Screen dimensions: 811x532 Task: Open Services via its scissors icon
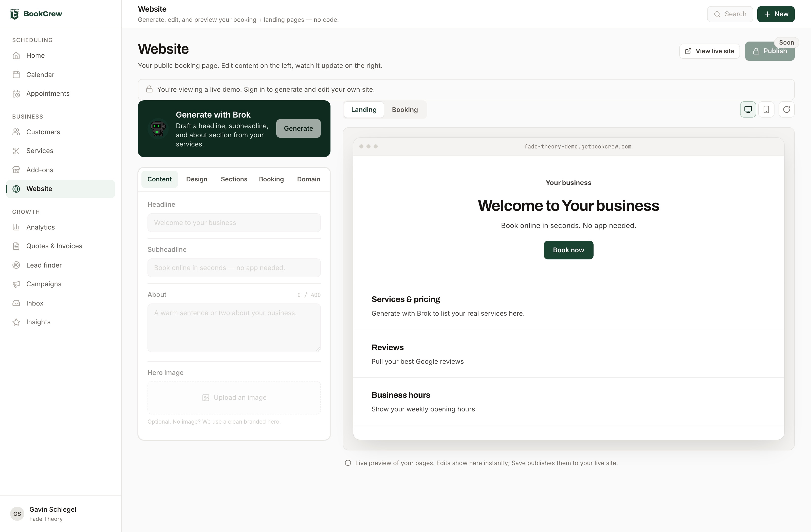16,151
